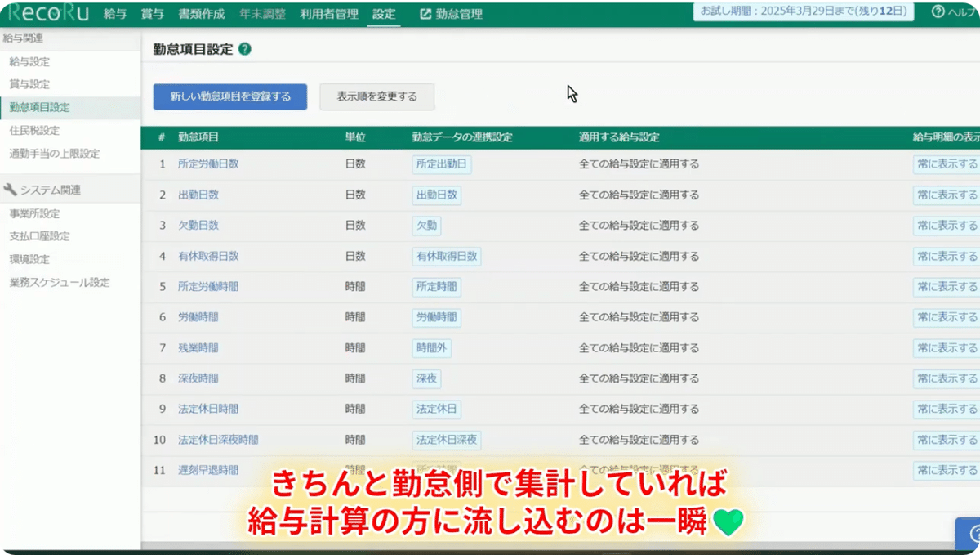Image resolution: width=980 pixels, height=555 pixels.
Task: Open 支払口座設定 in sidebar
Action: click(39, 236)
